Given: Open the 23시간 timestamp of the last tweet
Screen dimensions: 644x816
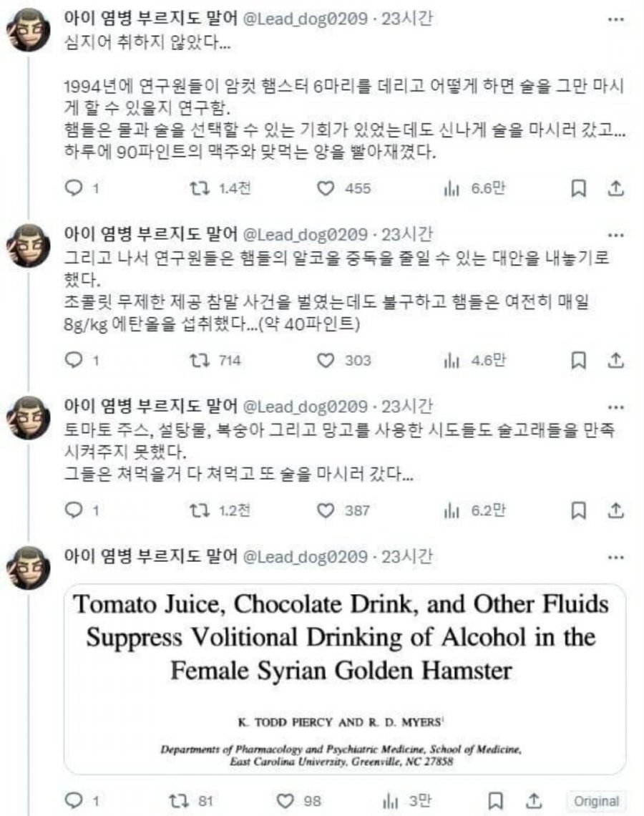Looking at the screenshot, I should (x=407, y=556).
